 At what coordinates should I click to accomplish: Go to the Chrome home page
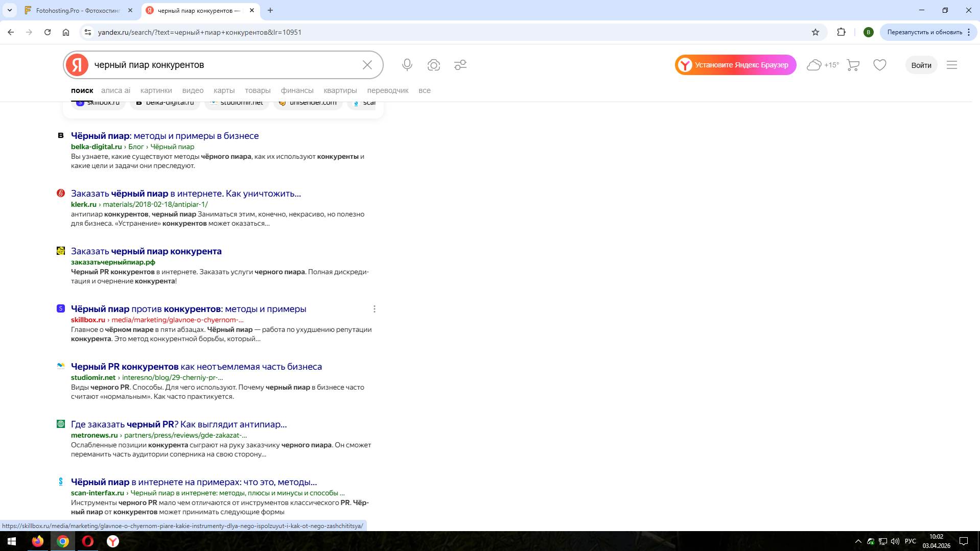tap(66, 32)
